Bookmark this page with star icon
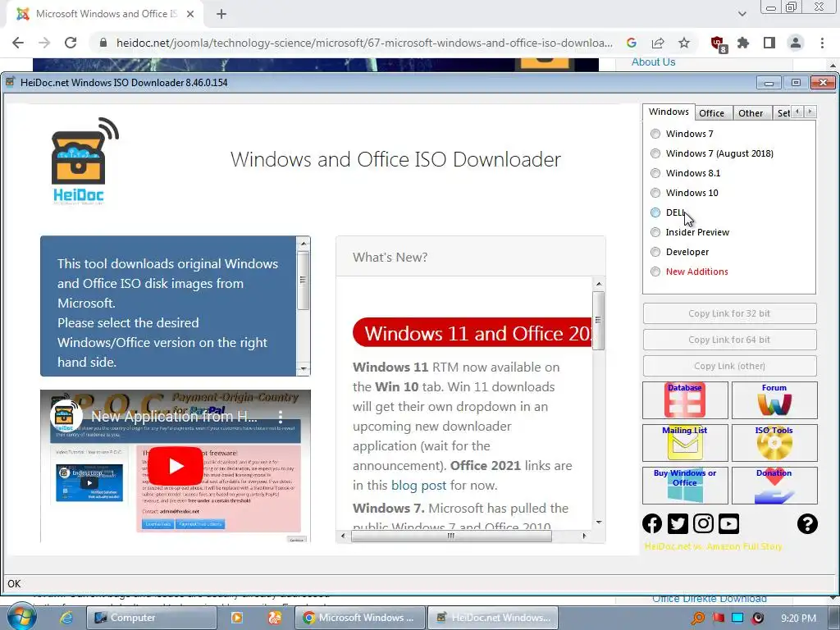This screenshot has height=630, width=840. coord(684,43)
